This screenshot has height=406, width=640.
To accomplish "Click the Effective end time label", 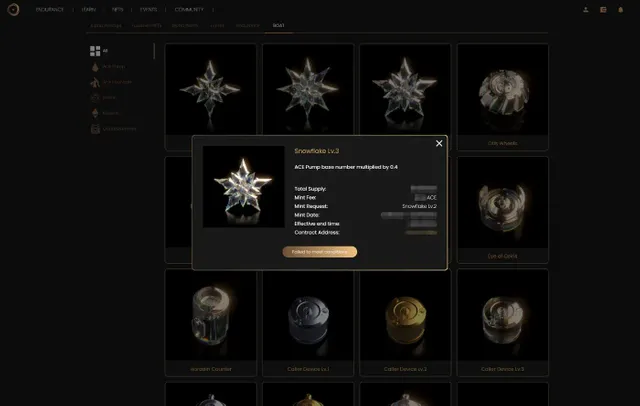I will (317, 224).
